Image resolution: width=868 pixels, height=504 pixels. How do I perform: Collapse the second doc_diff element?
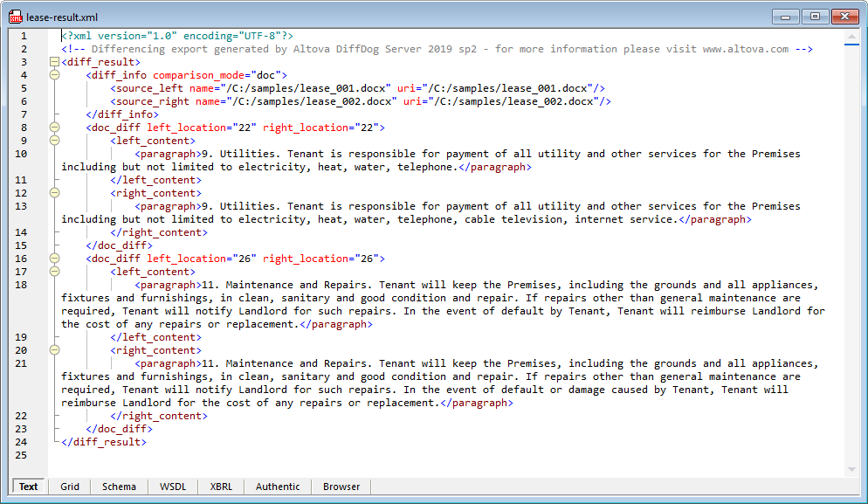click(54, 258)
